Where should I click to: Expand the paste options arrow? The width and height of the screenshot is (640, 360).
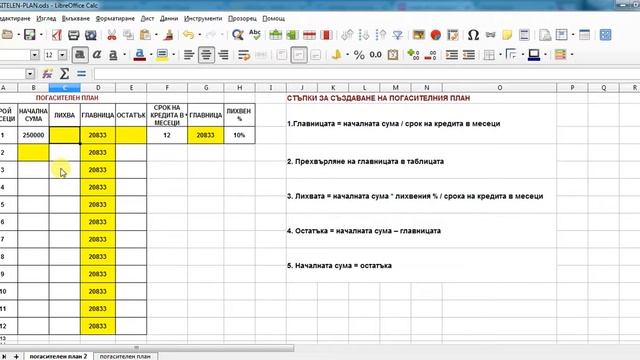(x=156, y=35)
